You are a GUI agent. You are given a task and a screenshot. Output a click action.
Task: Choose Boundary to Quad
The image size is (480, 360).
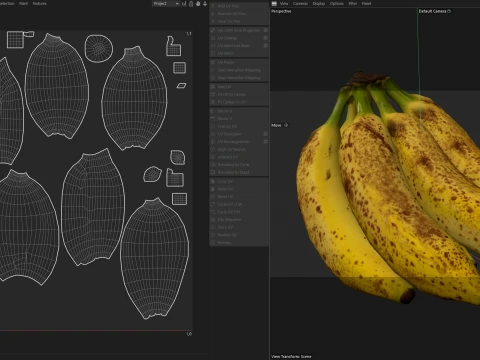239,172
